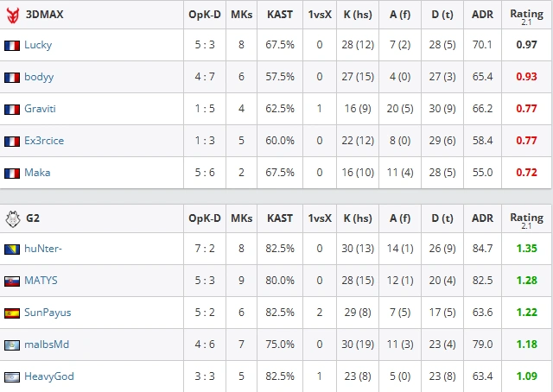This screenshot has width=553, height=392.
Task: Click the Slovak flag beside MATYS
Action: tap(12, 281)
